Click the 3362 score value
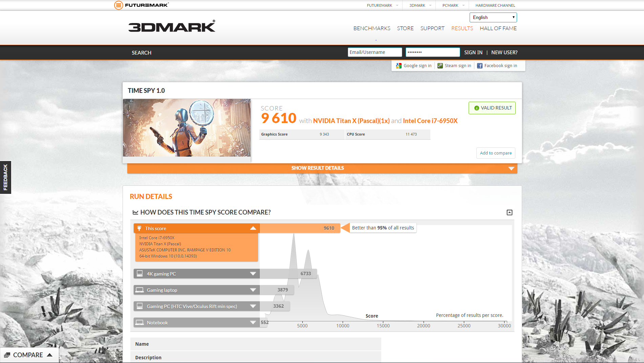The image size is (644, 363). click(x=278, y=306)
